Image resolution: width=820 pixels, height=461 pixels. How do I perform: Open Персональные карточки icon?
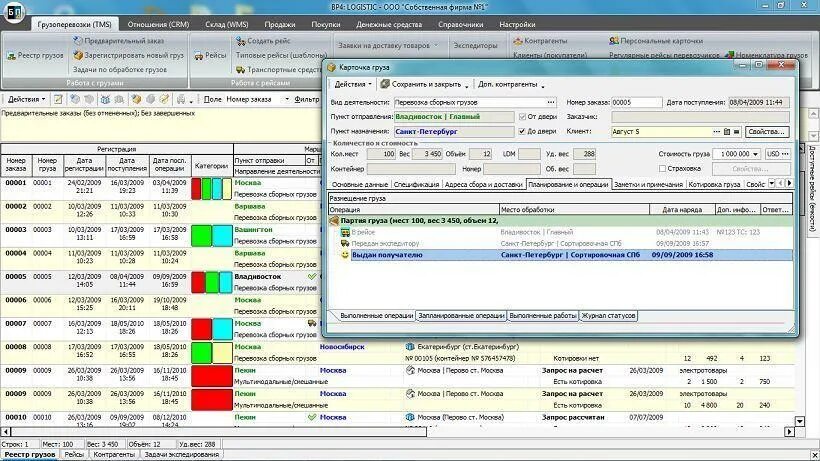pyautogui.click(x=614, y=41)
